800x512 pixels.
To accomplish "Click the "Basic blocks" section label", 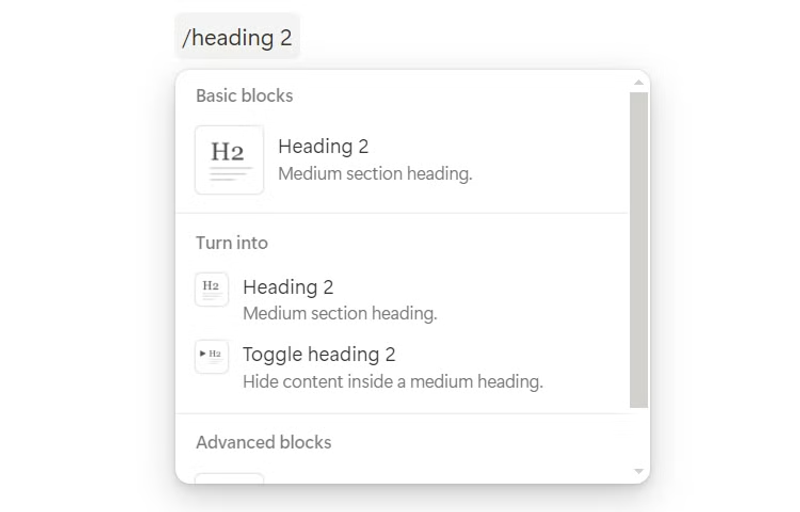I will pyautogui.click(x=244, y=96).
